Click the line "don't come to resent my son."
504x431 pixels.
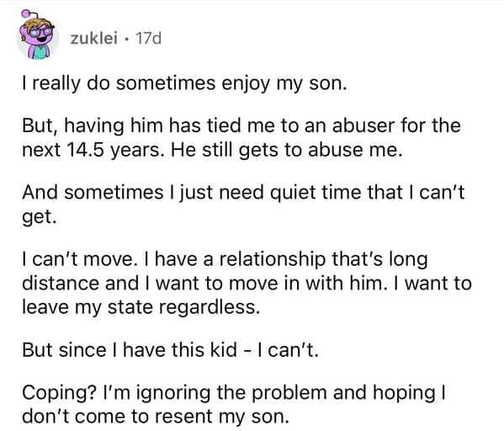point(156,417)
